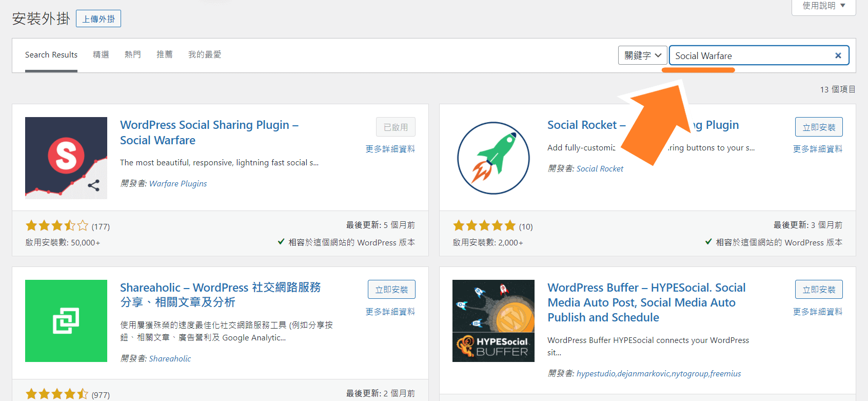Open the Warfare Plugins developer link
Image resolution: width=868 pixels, height=401 pixels.
pos(178,183)
